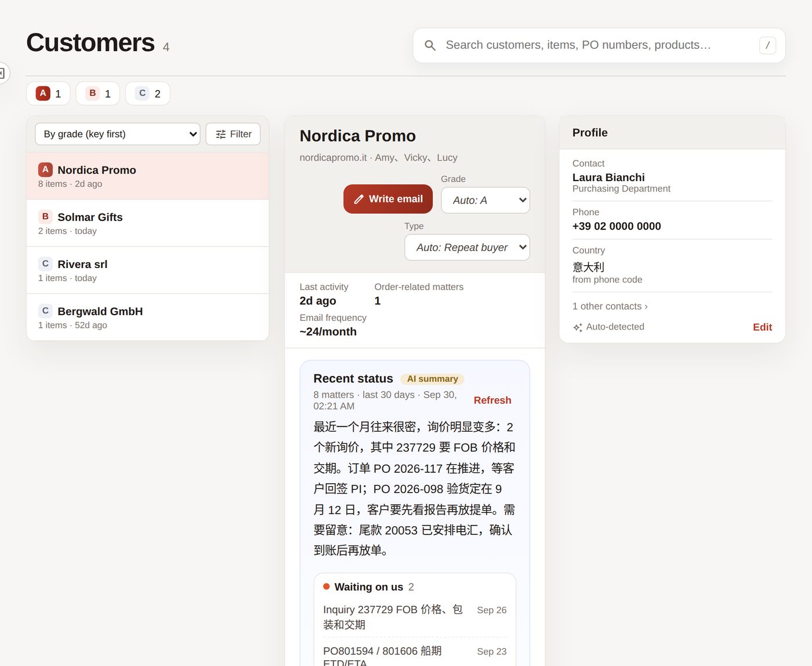
Task: Click the contact name Laura Bianchi
Action: pos(608,178)
